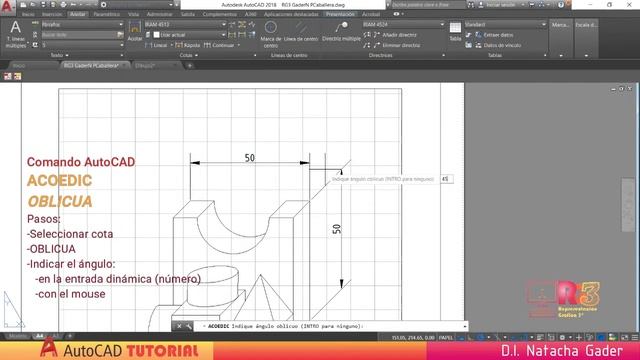Open command line history arrow
640x360 pixels.
tap(464, 326)
